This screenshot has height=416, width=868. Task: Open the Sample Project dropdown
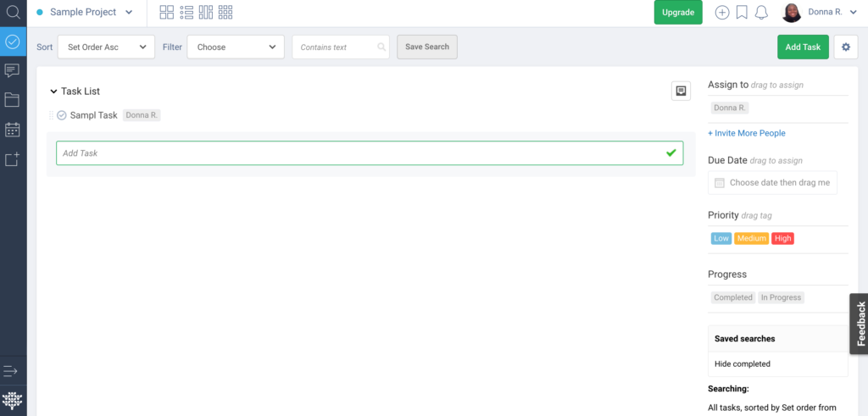point(85,12)
